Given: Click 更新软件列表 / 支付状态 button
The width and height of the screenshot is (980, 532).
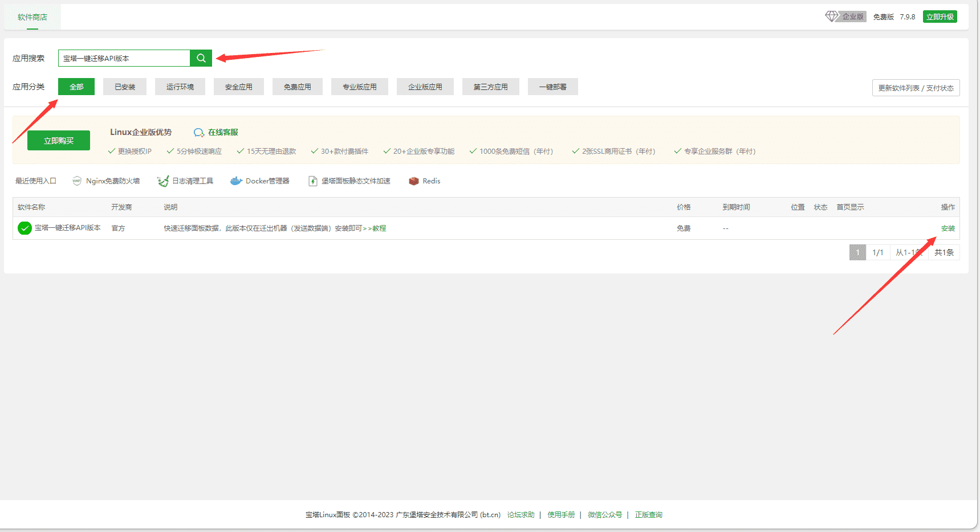Looking at the screenshot, I should [916, 88].
